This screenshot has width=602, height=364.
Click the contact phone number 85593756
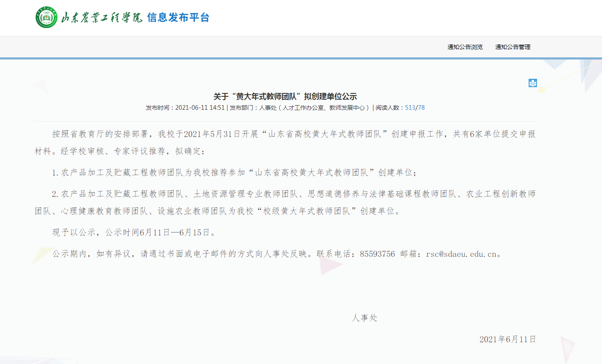point(377,254)
